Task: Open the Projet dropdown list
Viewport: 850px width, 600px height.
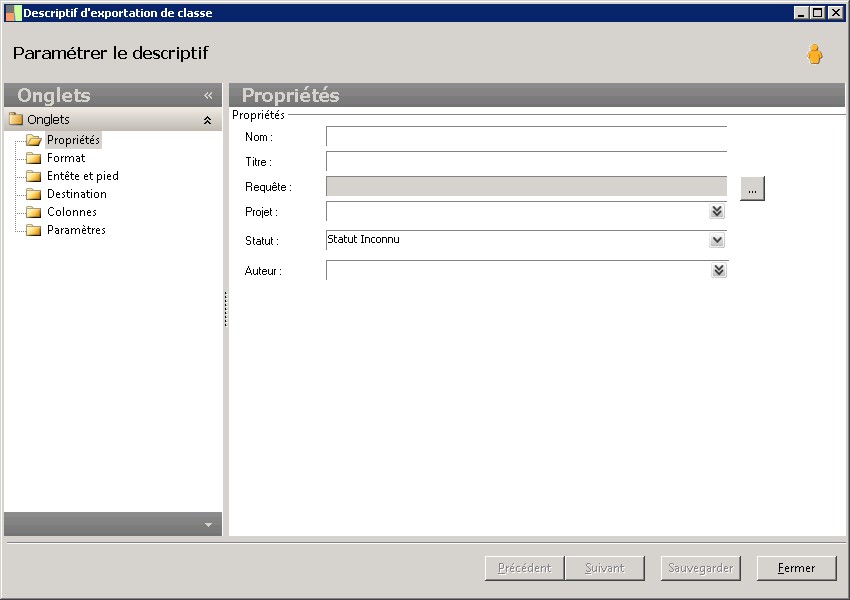Action: click(717, 211)
